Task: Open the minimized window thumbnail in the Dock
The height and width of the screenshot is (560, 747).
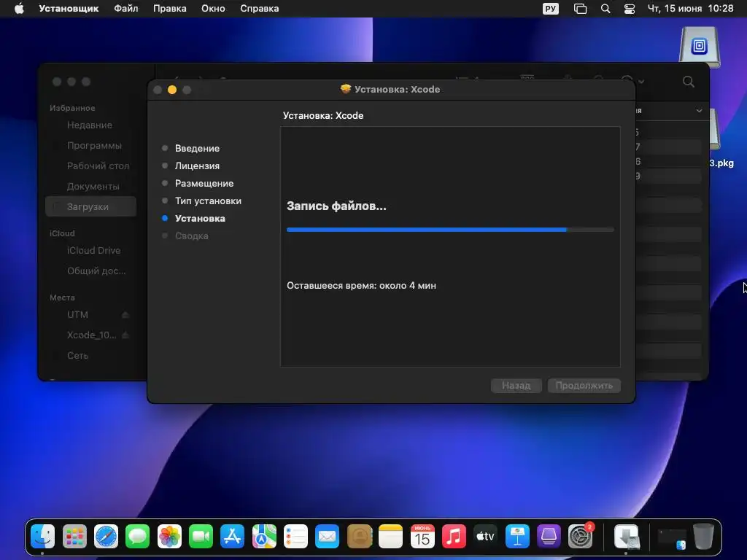Action: point(672,538)
